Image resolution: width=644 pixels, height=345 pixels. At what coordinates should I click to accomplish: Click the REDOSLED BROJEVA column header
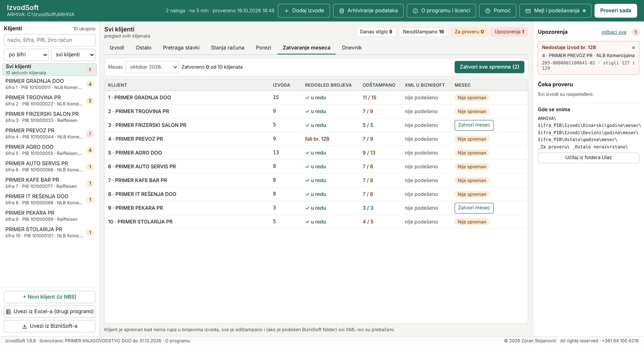tap(328, 85)
